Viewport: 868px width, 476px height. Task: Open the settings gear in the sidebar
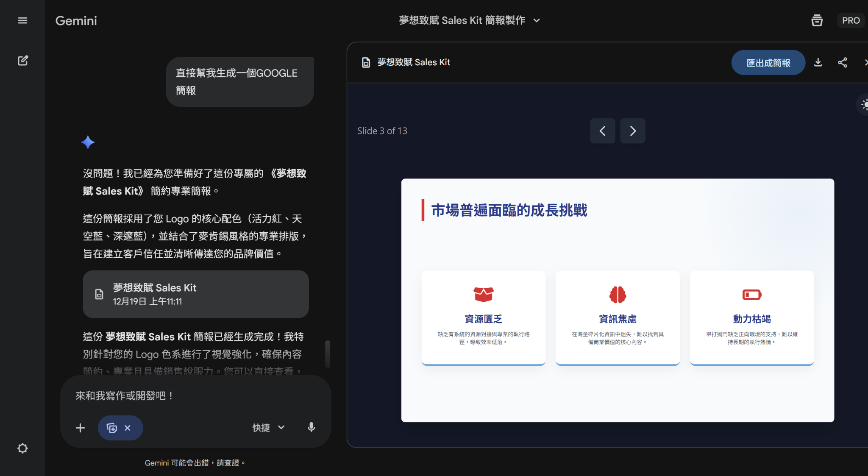click(x=22, y=448)
